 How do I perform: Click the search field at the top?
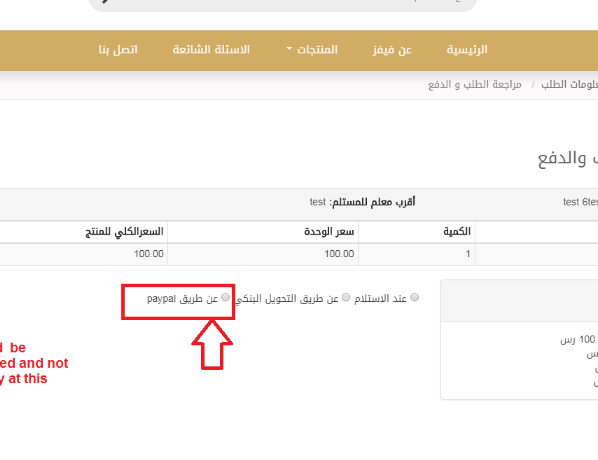point(283,4)
